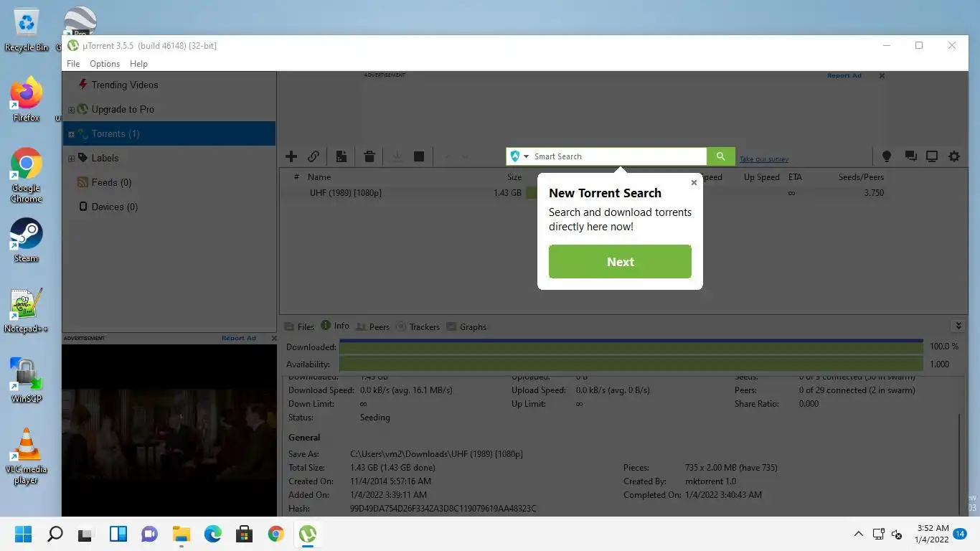
Task: Open the Help menu
Action: 138,64
